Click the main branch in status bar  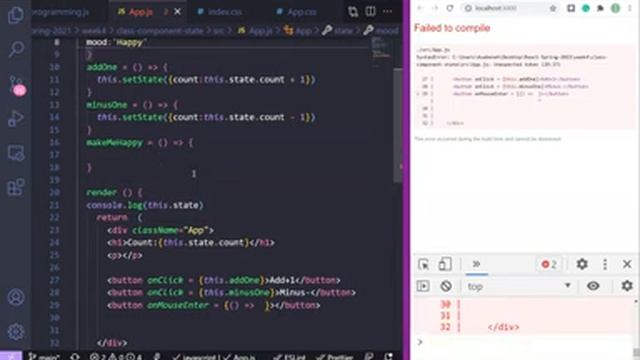coord(44,356)
